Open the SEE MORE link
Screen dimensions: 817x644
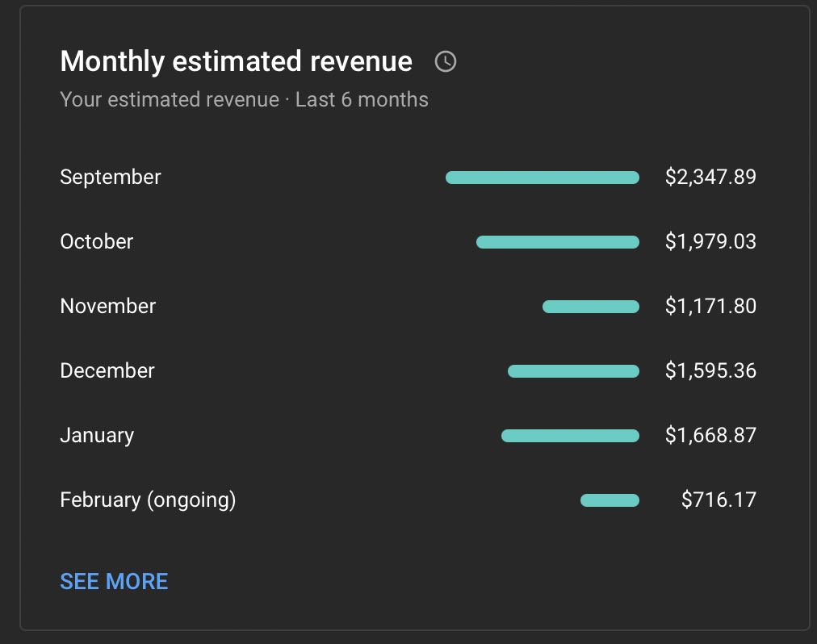coord(114,582)
